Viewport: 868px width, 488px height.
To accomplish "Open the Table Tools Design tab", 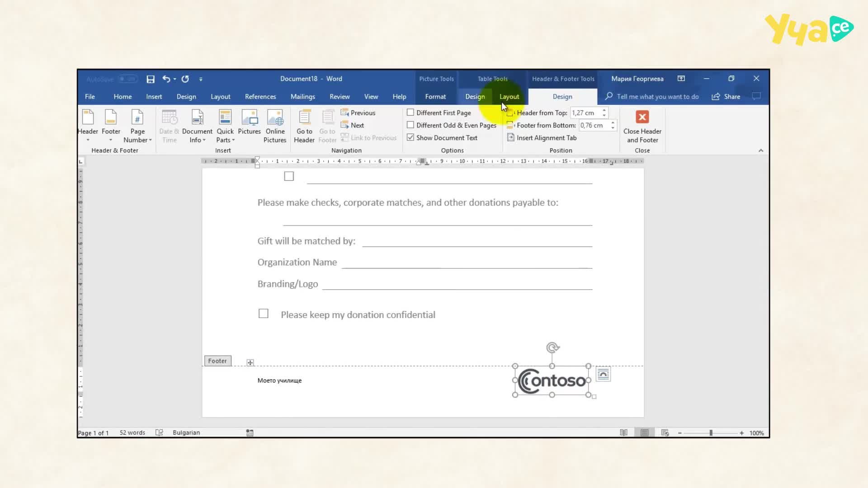I will click(x=475, y=97).
